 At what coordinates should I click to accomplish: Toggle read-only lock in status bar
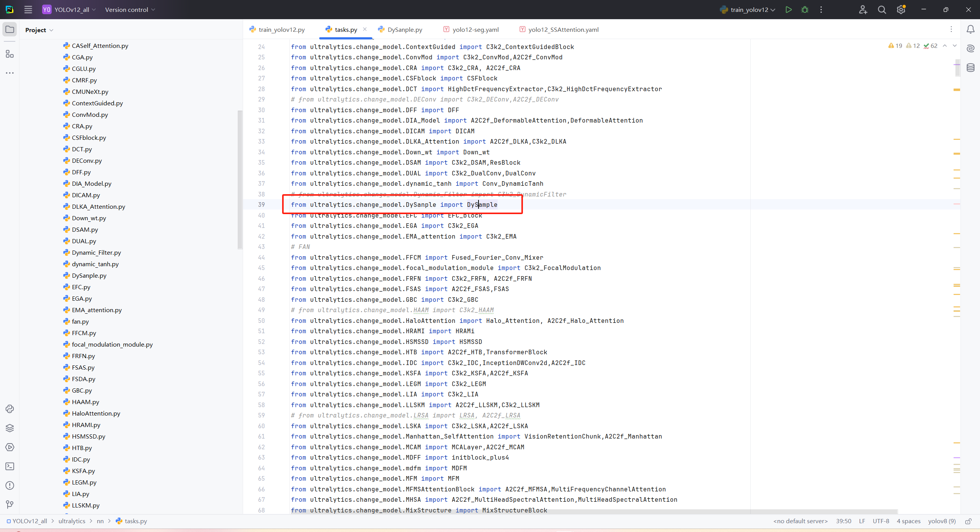pos(968,521)
